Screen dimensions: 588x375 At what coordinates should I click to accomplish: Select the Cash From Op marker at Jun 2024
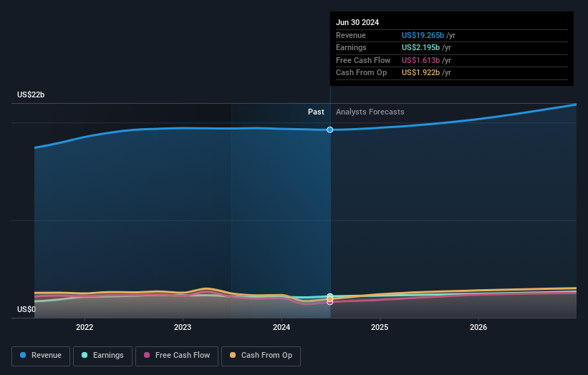[329, 299]
